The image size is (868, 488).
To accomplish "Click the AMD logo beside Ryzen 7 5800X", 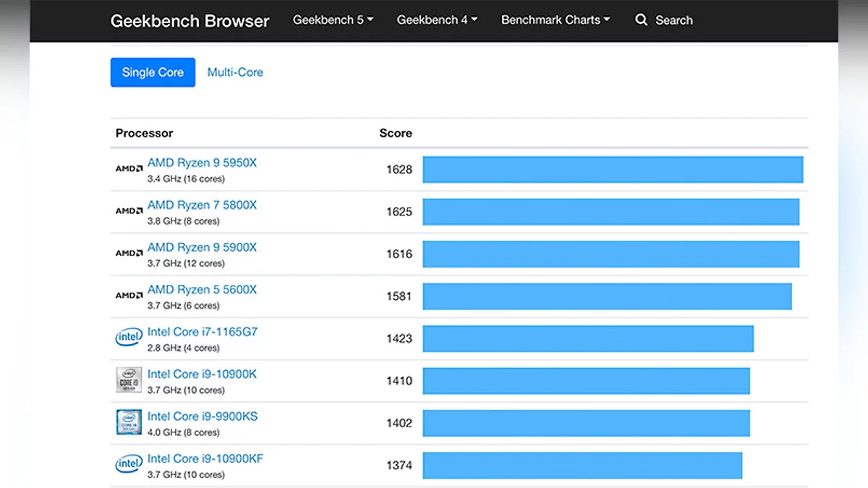I will (129, 211).
